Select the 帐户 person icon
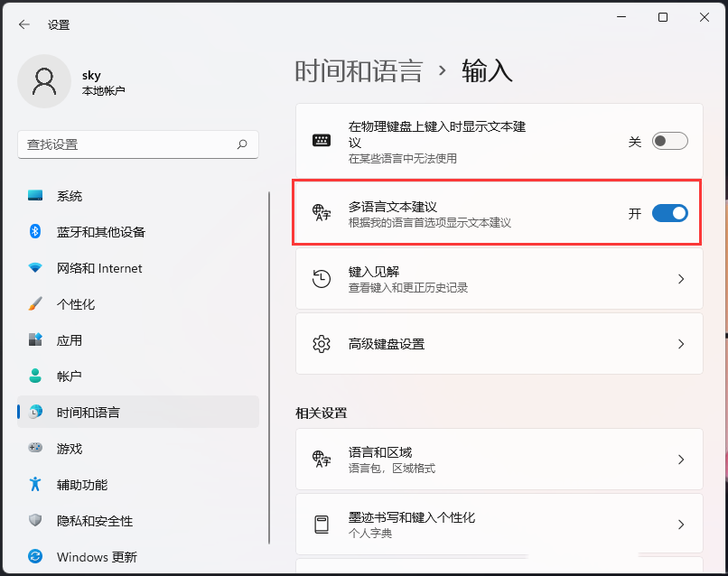This screenshot has width=728, height=576. pos(35,376)
